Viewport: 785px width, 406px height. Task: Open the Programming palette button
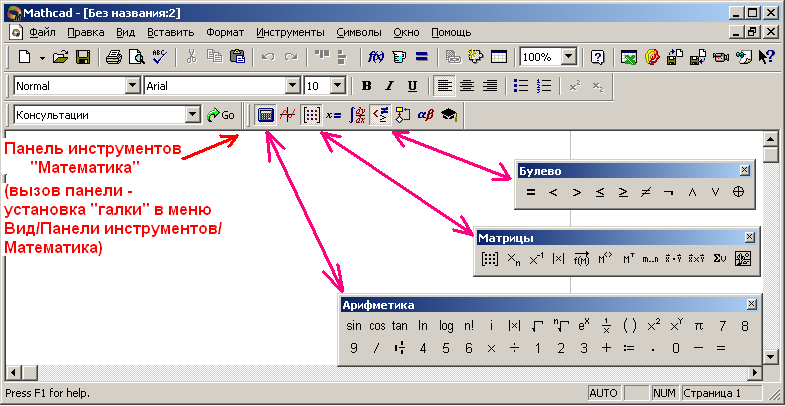(403, 115)
